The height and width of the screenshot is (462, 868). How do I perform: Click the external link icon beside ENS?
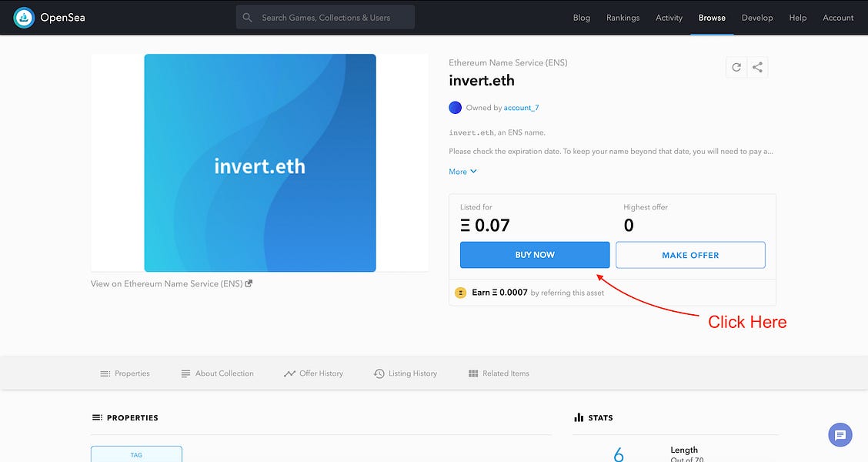[x=249, y=283]
